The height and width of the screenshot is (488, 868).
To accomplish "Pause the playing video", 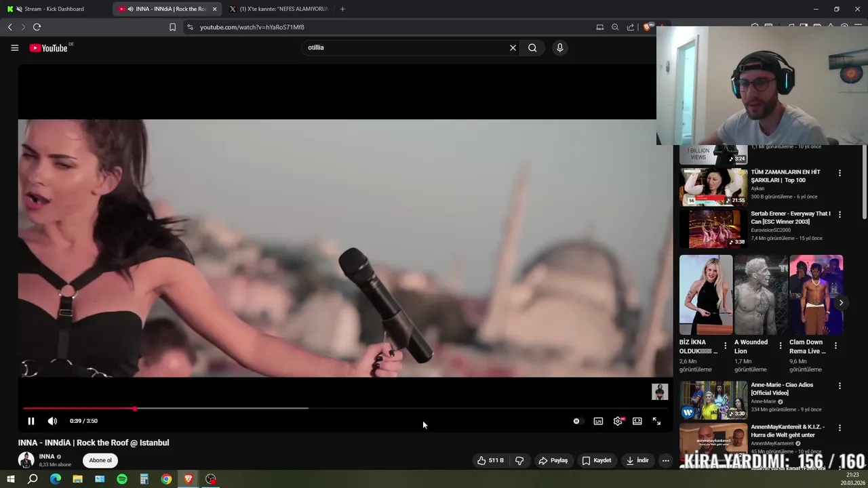I will pos(31,421).
